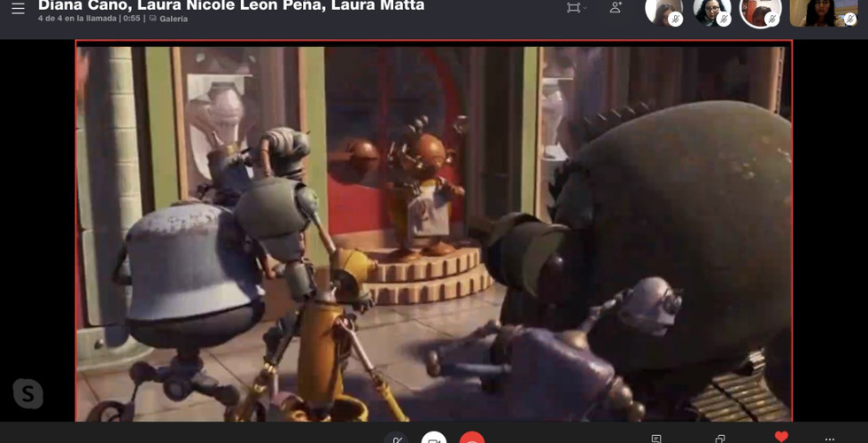Click the 0:55 call duration
The width and height of the screenshot is (868, 443).
pos(132,19)
